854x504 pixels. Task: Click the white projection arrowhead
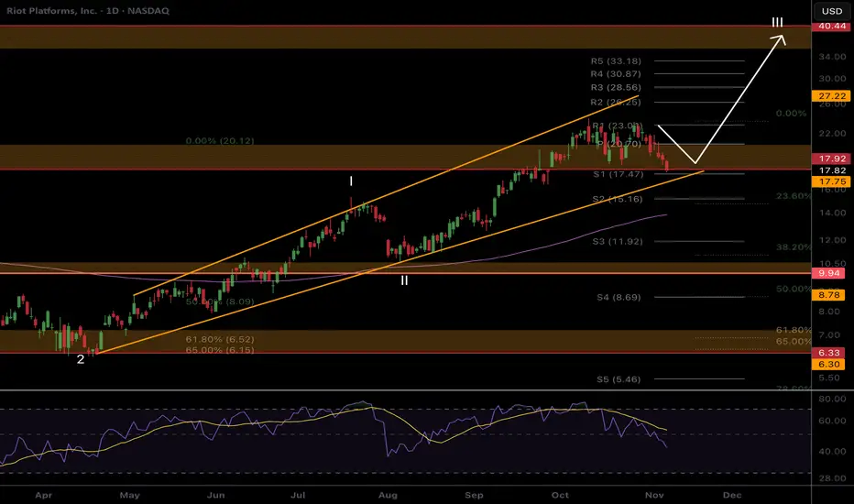coord(780,38)
